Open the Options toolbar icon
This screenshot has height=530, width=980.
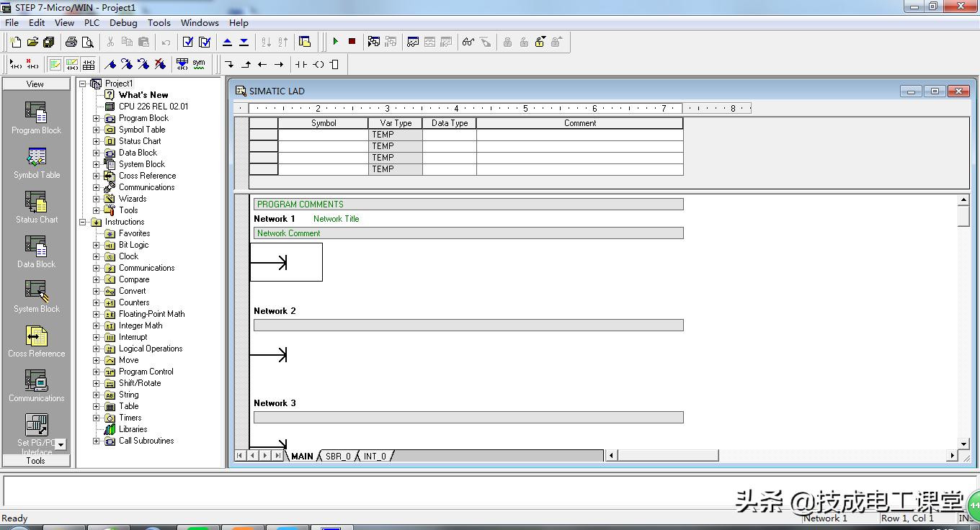point(305,42)
